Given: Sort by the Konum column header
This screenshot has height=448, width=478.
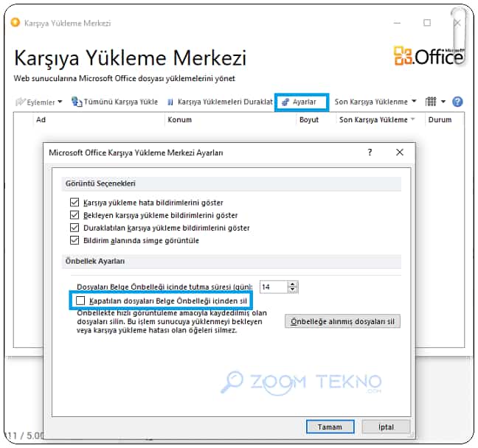Looking at the screenshot, I should point(179,119).
